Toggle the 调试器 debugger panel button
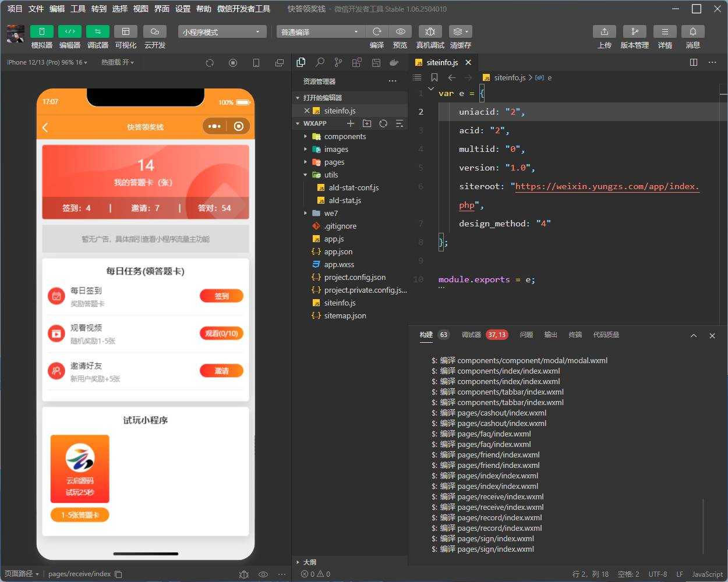Image resolution: width=728 pixels, height=582 pixels. [x=98, y=31]
